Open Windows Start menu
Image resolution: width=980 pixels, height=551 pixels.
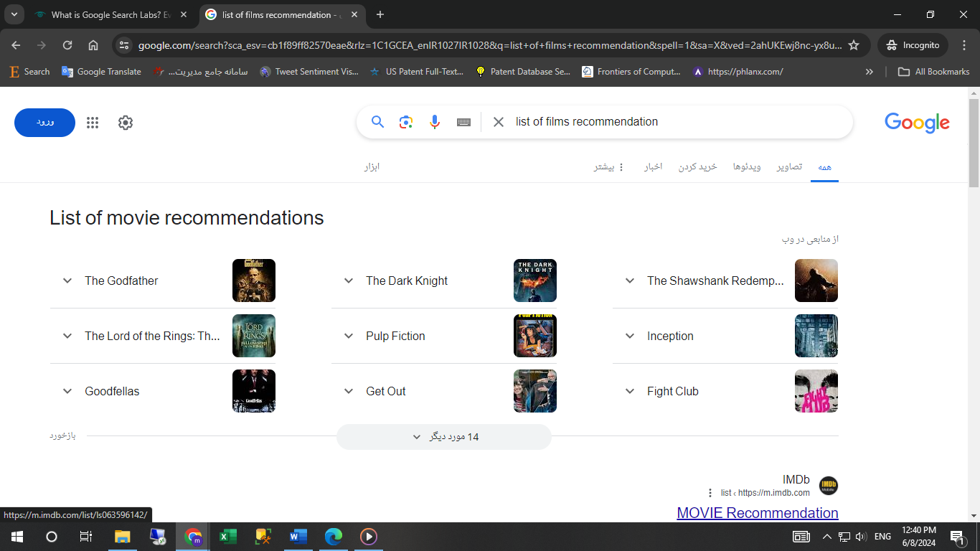tap(17, 537)
